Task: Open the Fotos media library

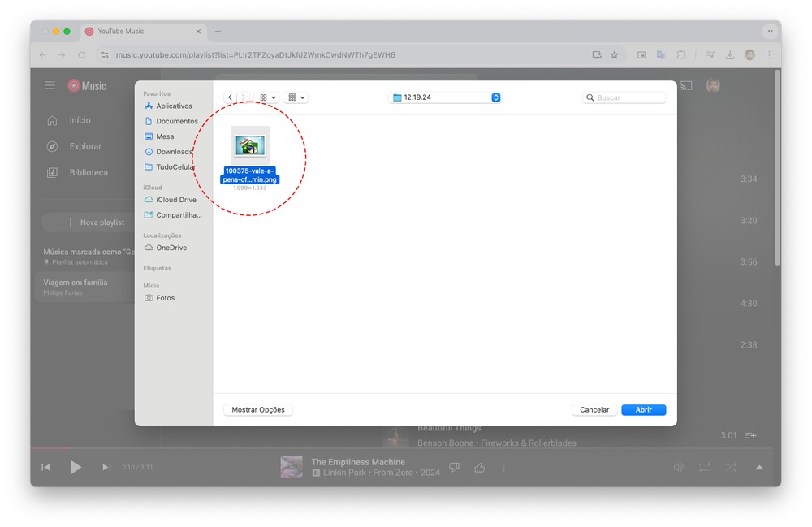Action: pyautogui.click(x=165, y=298)
